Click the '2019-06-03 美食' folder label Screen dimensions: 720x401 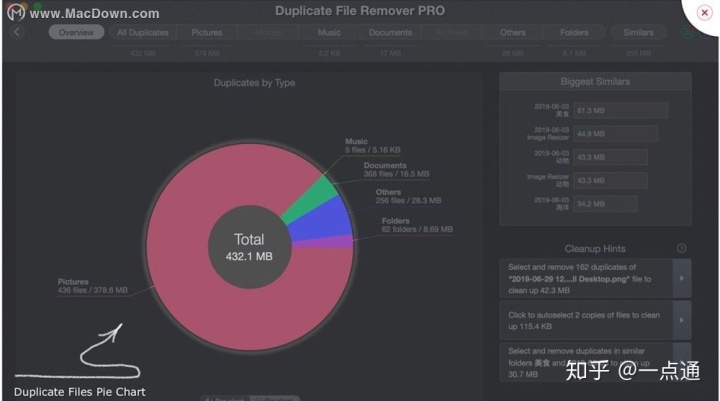pyautogui.click(x=551, y=110)
